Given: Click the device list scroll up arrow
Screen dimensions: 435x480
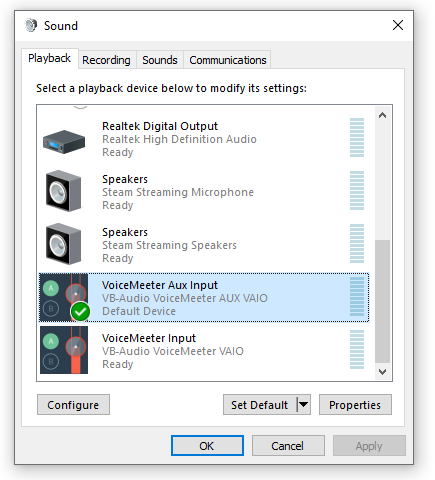Looking at the screenshot, I should tap(382, 115).
